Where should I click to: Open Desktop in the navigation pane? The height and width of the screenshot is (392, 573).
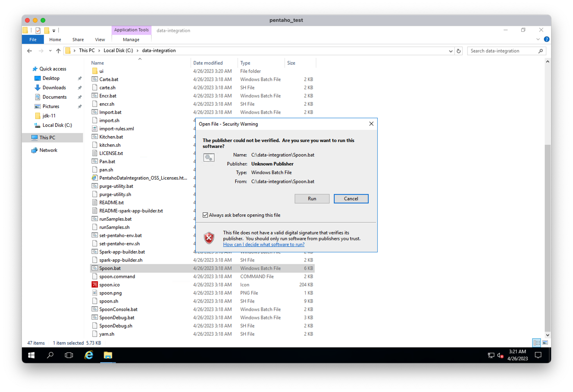[x=51, y=78]
